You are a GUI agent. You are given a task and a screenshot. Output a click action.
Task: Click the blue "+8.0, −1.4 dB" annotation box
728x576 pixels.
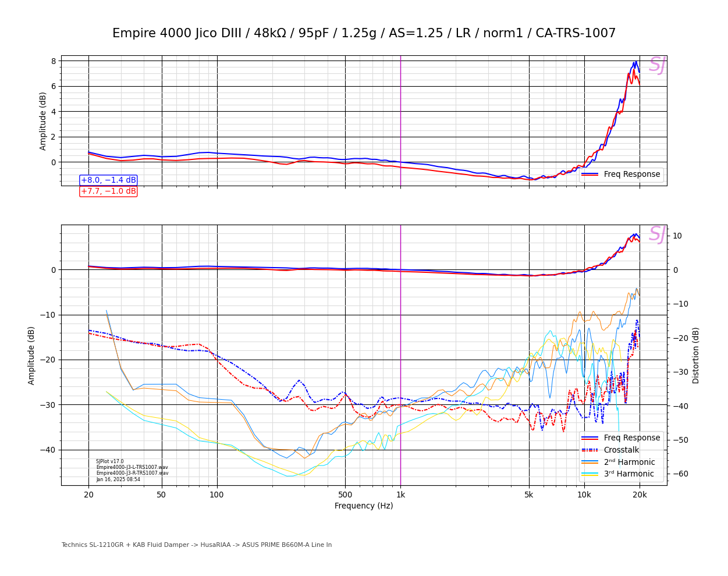click(x=108, y=180)
